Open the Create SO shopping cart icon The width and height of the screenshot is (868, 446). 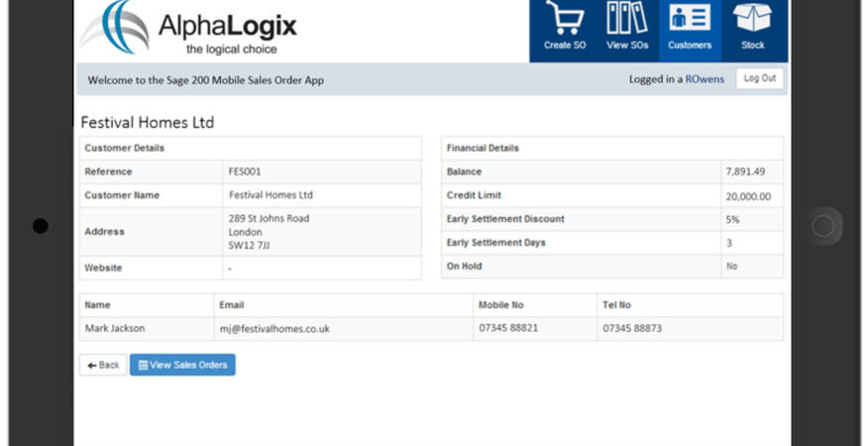click(565, 18)
